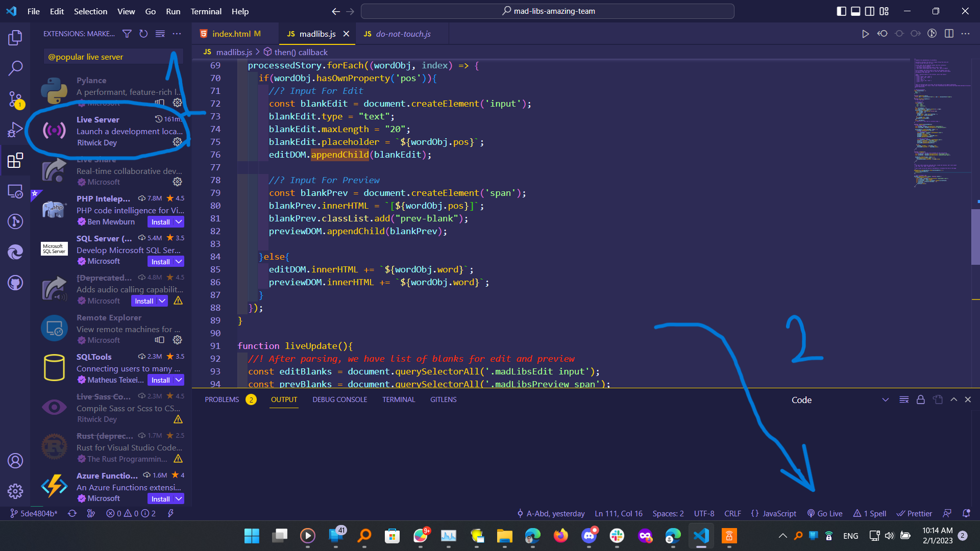The image size is (980, 551).
Task: Open the Explorer view in activity bar
Action: [15, 38]
